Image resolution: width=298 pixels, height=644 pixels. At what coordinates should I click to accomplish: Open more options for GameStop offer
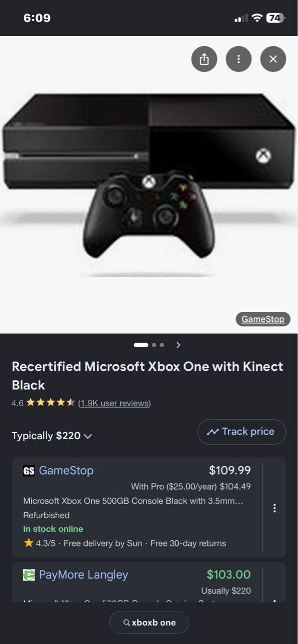pos(274,508)
